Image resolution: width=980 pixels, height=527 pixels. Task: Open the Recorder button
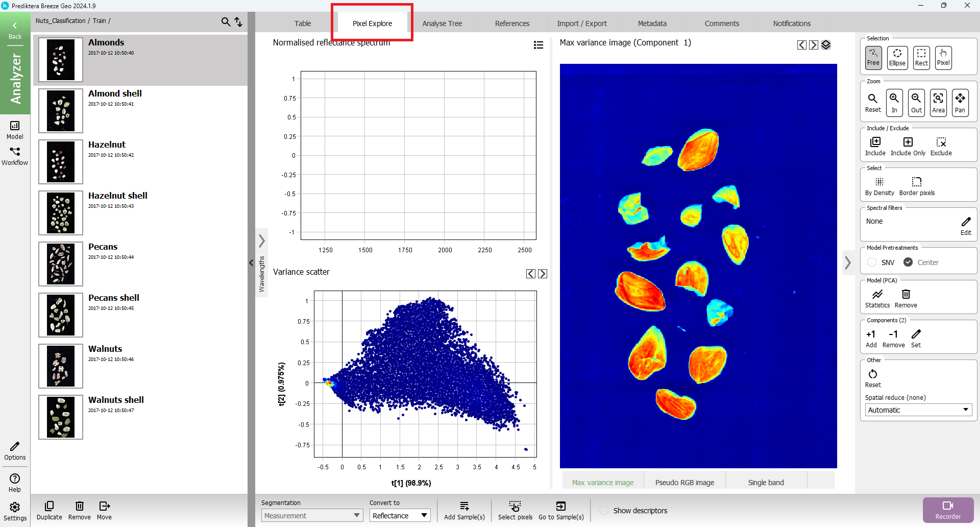tap(948, 510)
